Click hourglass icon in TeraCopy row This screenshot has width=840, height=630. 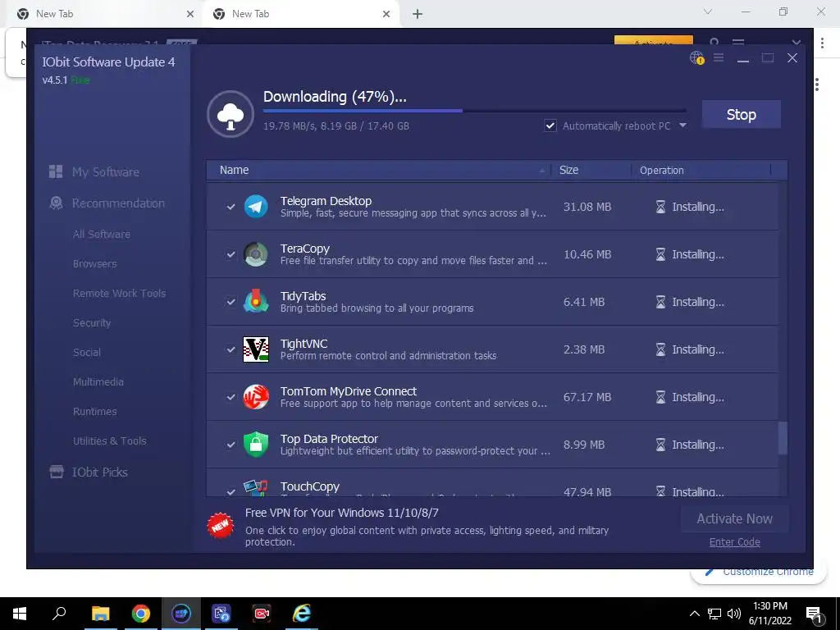coord(660,254)
